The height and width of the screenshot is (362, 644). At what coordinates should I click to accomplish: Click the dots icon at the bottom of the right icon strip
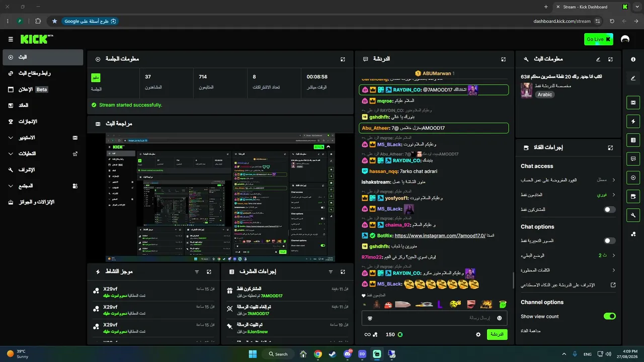point(633,234)
